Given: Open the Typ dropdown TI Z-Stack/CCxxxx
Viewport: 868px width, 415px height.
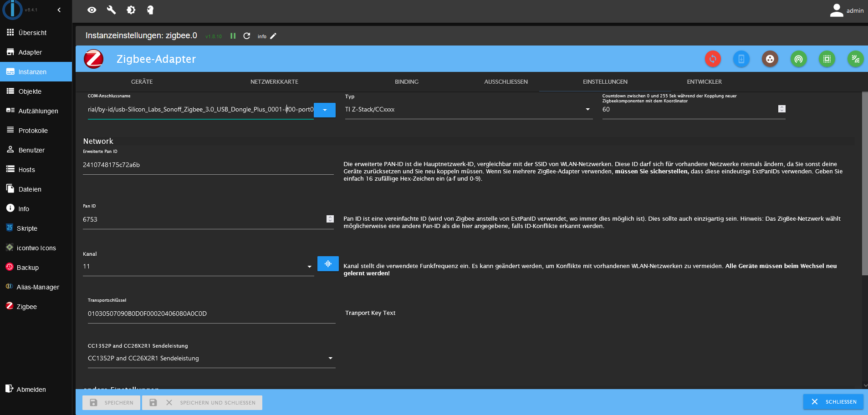Looking at the screenshot, I should [x=469, y=110].
